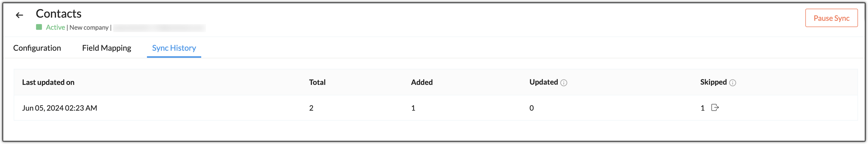Click the skipped count value 1

(x=703, y=108)
